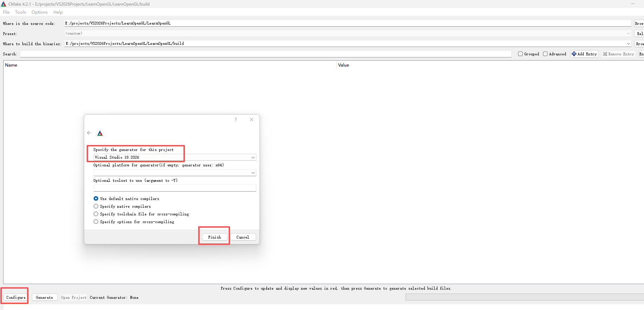The image size is (644, 310).
Task: Enable the Advanced checkbox
Action: coord(545,54)
